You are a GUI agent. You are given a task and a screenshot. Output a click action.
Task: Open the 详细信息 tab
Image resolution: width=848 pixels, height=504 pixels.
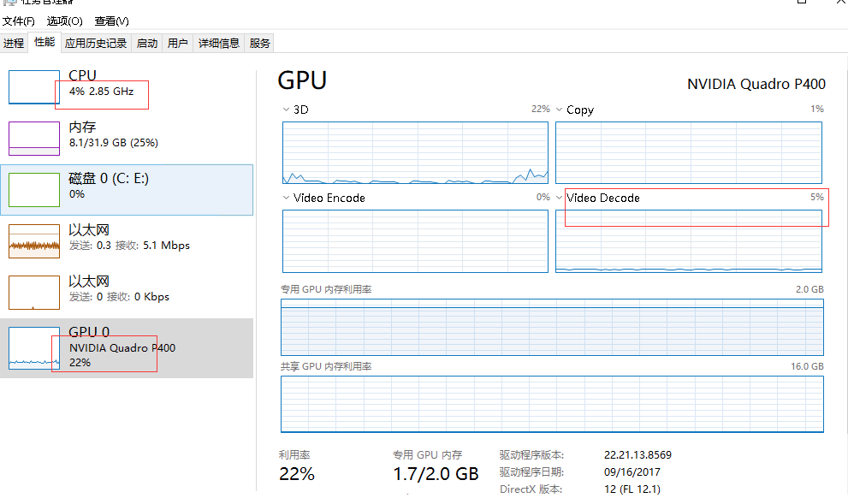(219, 43)
